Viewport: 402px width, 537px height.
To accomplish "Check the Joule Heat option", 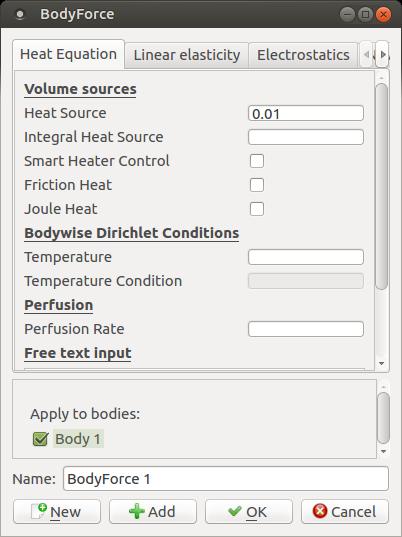I will tap(257, 209).
